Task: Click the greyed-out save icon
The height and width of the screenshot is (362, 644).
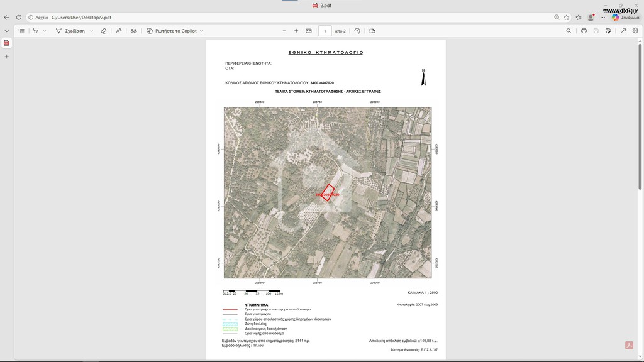Action: point(596,31)
